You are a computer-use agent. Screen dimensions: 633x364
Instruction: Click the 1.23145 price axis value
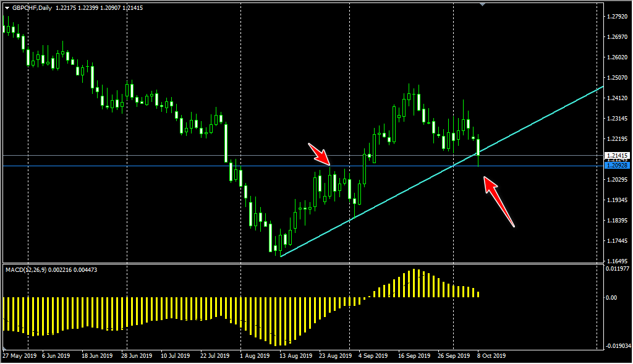coord(618,119)
